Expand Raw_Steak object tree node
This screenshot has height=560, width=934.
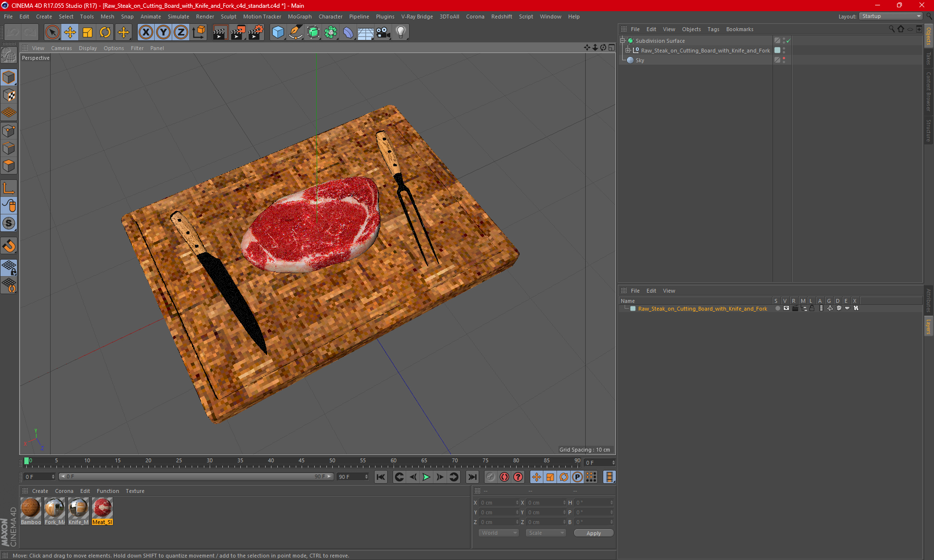click(628, 51)
